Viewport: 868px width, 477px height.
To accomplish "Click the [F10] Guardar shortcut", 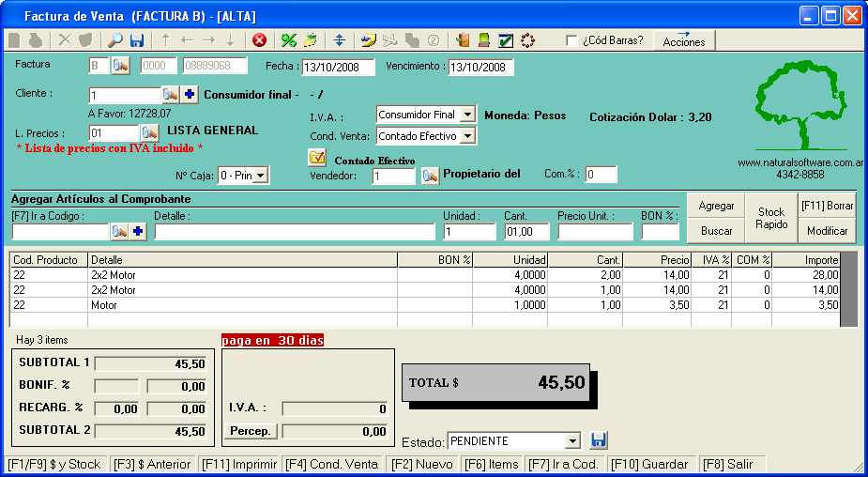I will [x=651, y=464].
